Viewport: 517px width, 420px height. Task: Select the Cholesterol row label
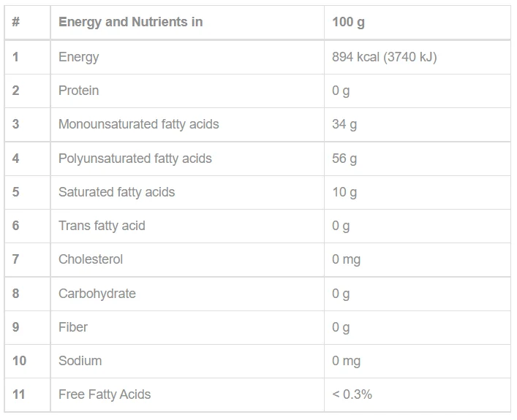point(91,259)
